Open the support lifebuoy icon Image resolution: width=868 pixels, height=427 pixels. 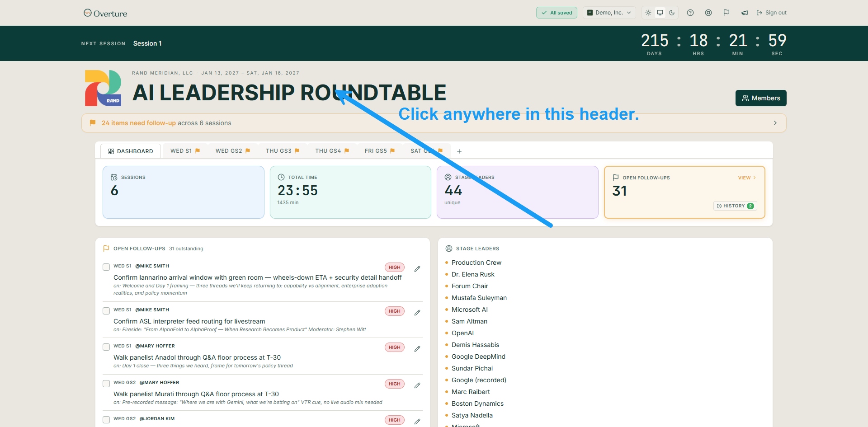pos(708,13)
